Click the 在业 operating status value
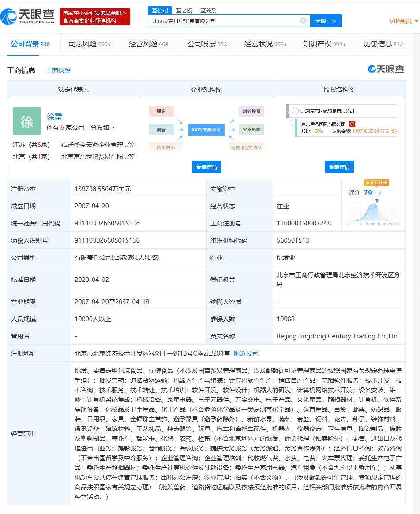This screenshot has height=514, width=420. [x=283, y=206]
